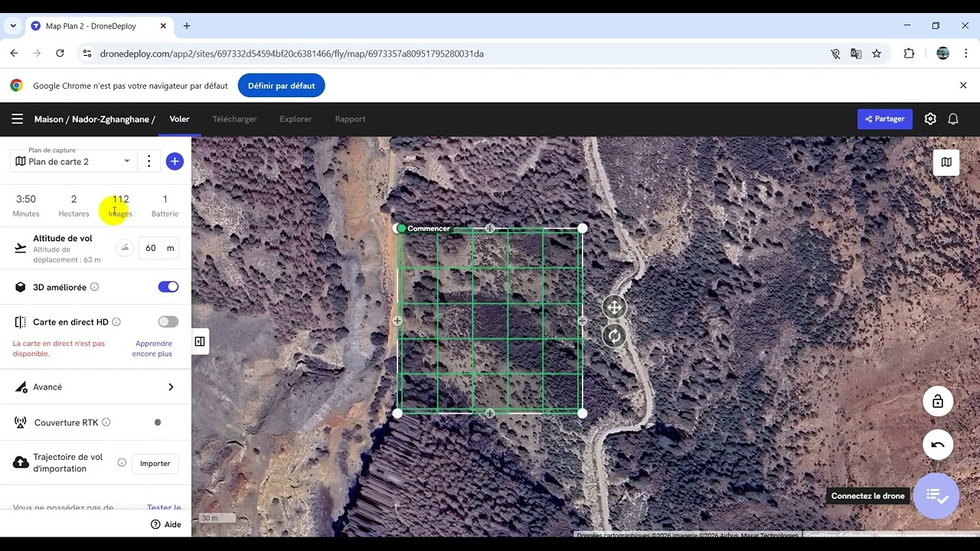
Task: Click the bottom edge midpoint plus handle
Action: click(x=490, y=413)
